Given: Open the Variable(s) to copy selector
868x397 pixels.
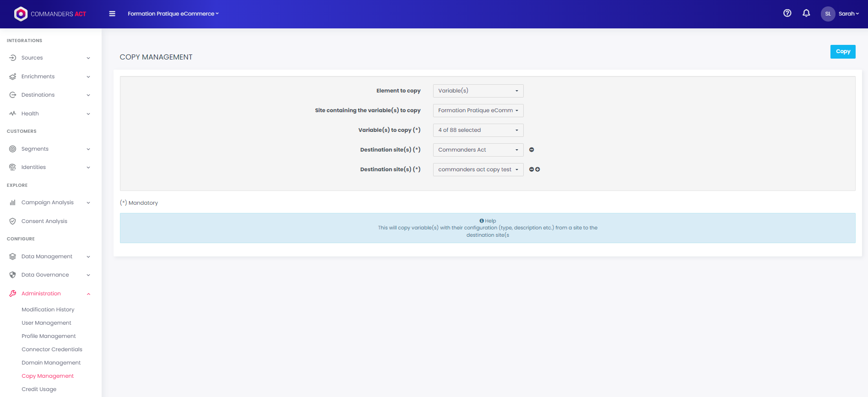Looking at the screenshot, I should (478, 130).
